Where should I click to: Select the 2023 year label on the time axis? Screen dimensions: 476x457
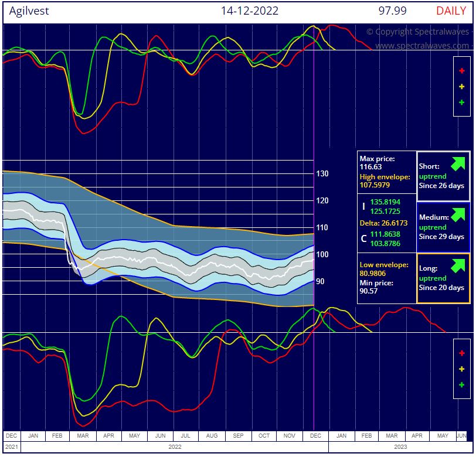pyautogui.click(x=400, y=446)
